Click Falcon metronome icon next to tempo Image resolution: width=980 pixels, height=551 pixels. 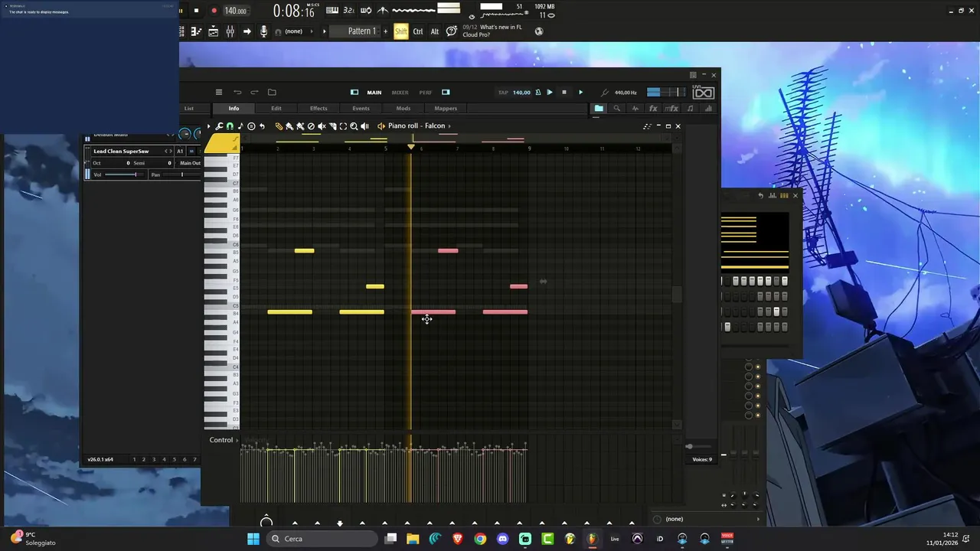[x=537, y=93]
